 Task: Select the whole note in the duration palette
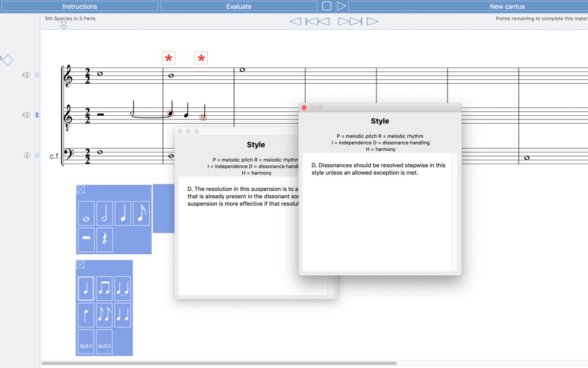[86, 213]
